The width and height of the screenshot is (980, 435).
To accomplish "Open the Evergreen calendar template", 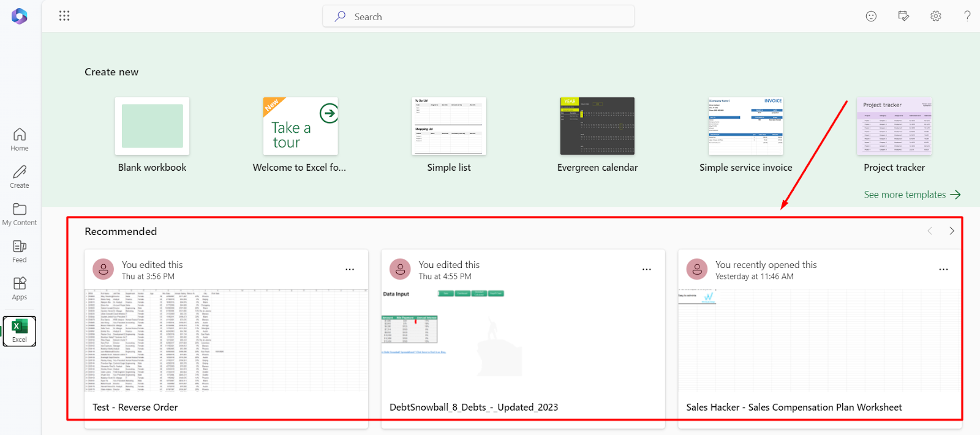I will (597, 126).
